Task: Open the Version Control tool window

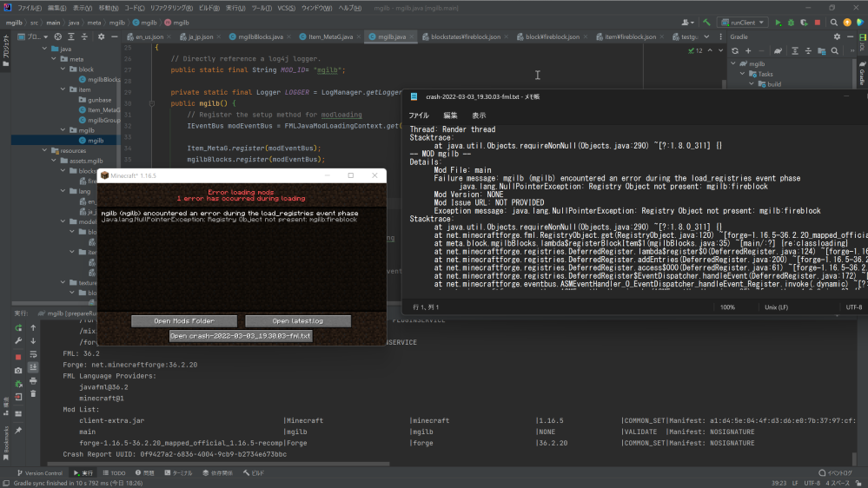Action: click(x=40, y=473)
